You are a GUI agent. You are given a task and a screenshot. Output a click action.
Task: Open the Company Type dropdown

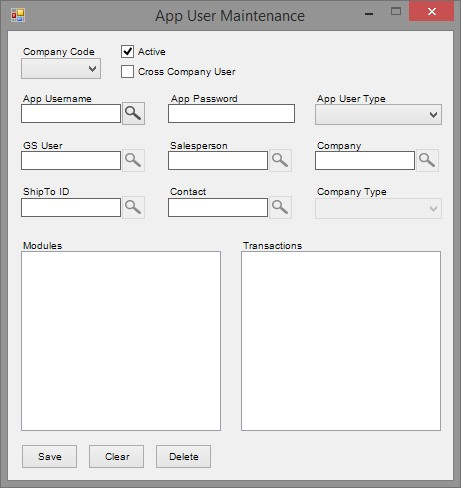(378, 209)
